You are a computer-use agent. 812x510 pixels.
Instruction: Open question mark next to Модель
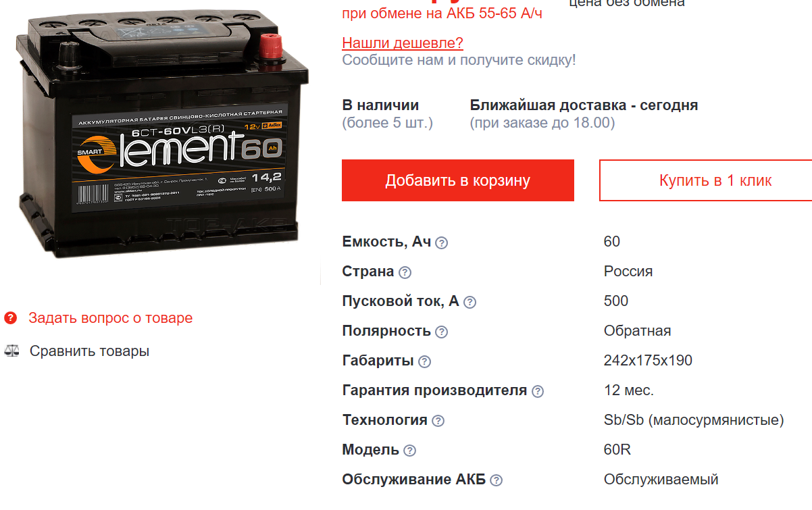409,451
